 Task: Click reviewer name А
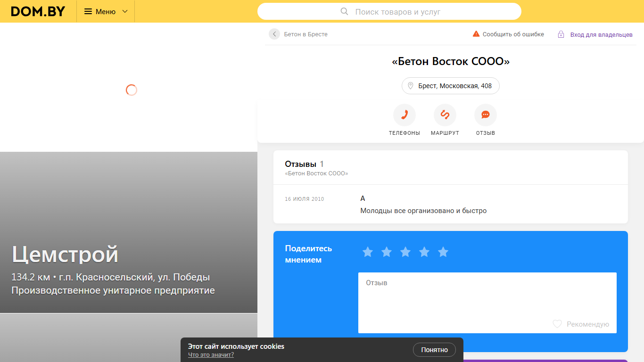coord(363,198)
